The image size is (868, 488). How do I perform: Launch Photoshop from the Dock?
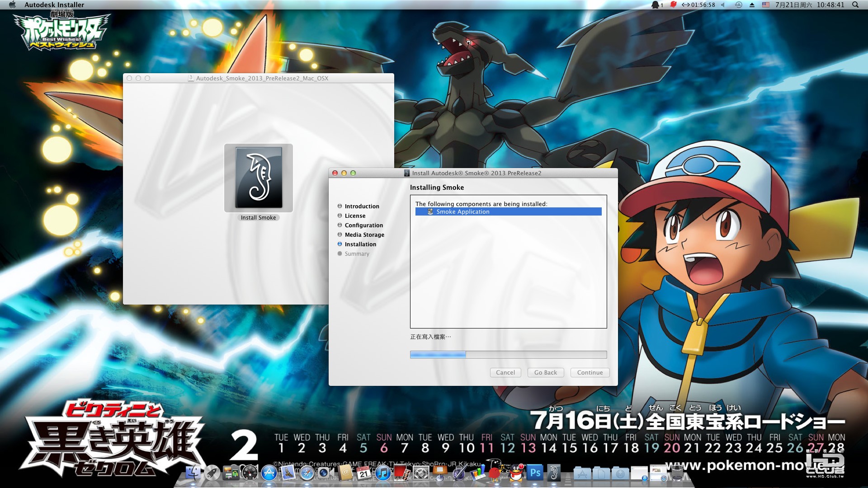click(x=535, y=473)
